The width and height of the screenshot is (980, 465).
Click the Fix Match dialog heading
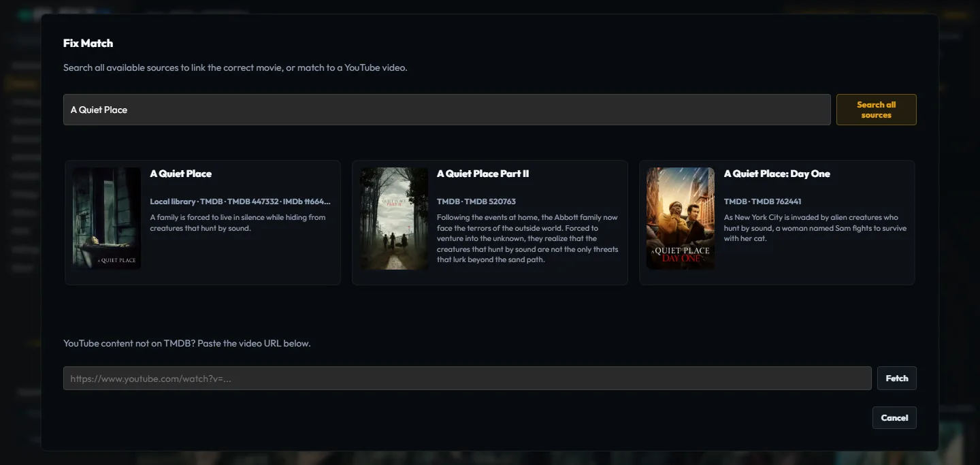(88, 43)
